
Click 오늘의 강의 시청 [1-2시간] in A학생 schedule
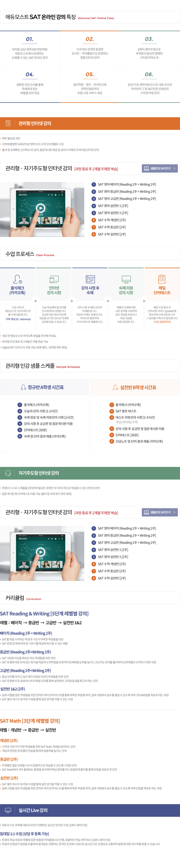40,411
